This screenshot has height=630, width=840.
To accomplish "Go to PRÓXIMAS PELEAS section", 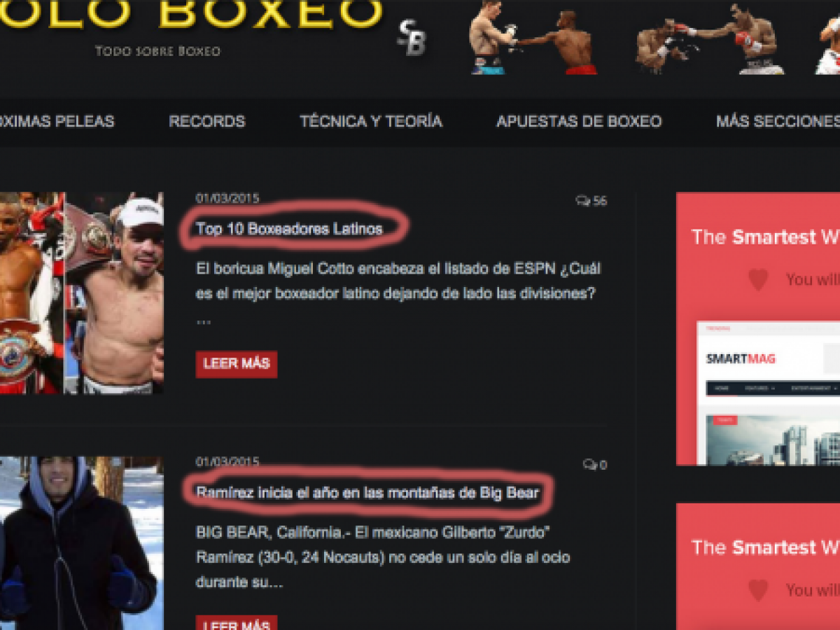I will click(57, 121).
